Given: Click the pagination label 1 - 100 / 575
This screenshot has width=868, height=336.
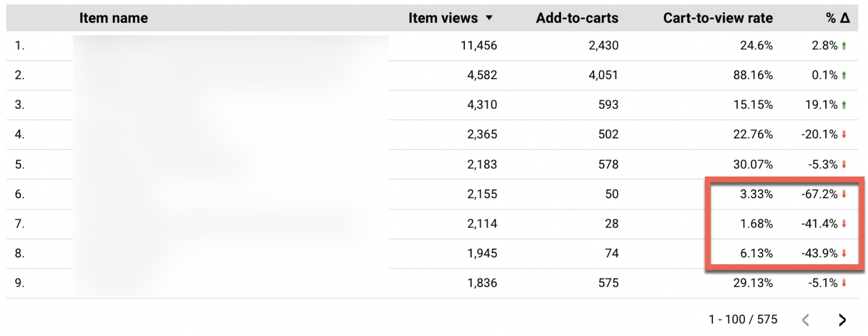Looking at the screenshot, I should pyautogui.click(x=743, y=320).
